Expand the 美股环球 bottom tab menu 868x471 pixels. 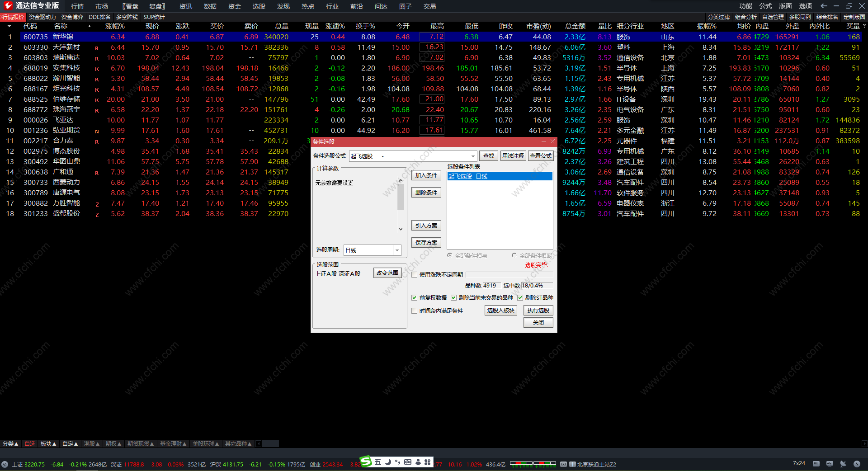(x=206, y=444)
